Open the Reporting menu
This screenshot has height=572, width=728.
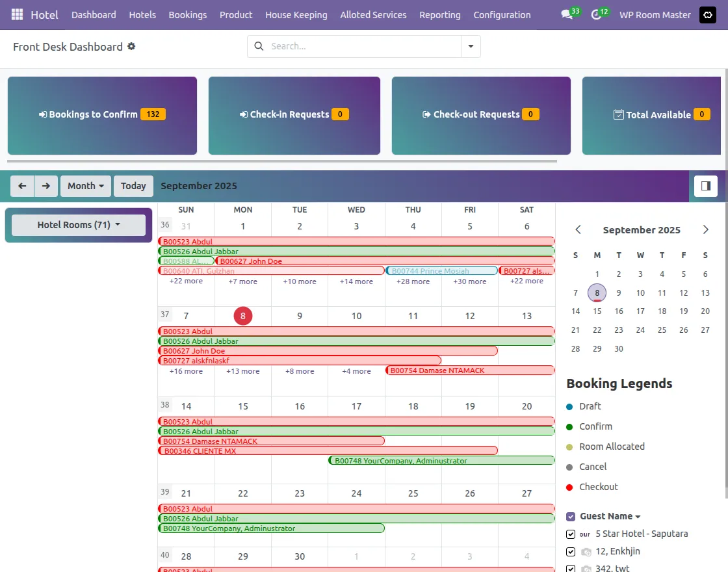point(439,14)
